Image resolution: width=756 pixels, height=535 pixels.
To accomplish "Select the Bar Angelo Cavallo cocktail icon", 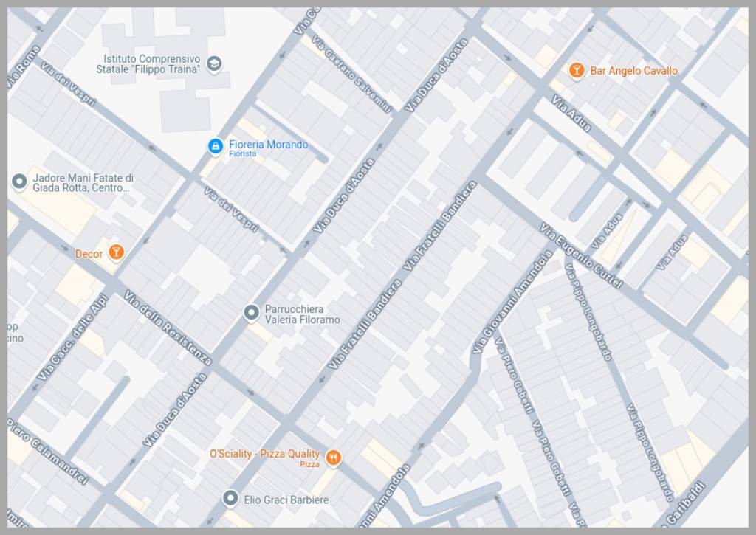I will pos(576,70).
